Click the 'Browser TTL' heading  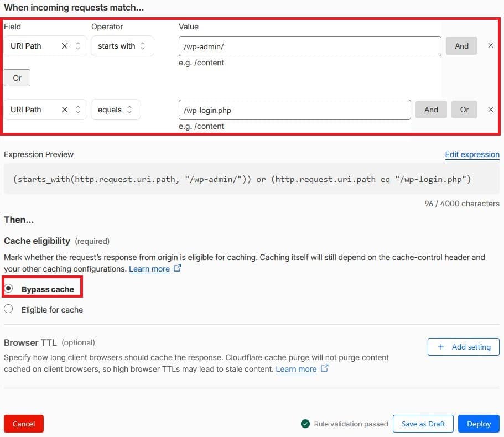coord(30,342)
